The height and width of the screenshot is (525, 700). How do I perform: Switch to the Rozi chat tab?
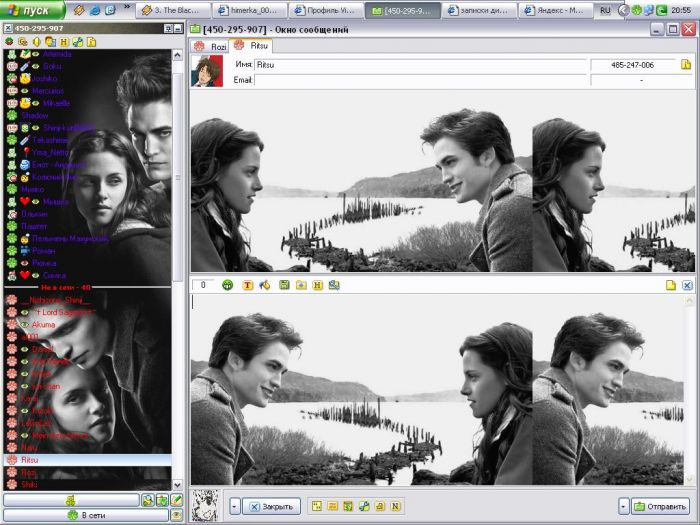[211, 46]
